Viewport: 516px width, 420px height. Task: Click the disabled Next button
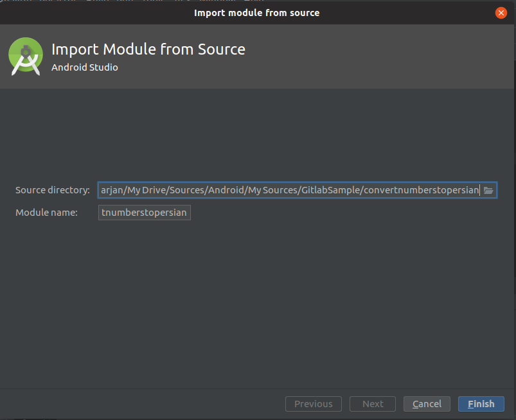tap(373, 403)
